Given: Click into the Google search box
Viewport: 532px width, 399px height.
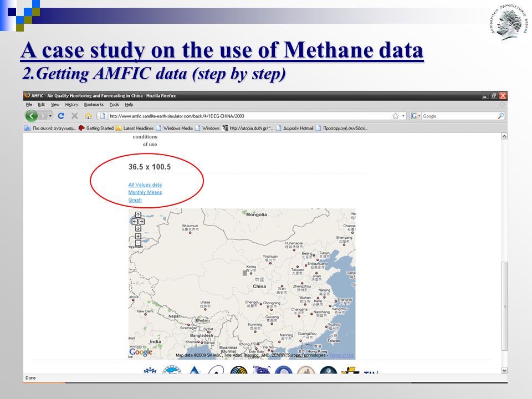Looking at the screenshot, I should [459, 116].
